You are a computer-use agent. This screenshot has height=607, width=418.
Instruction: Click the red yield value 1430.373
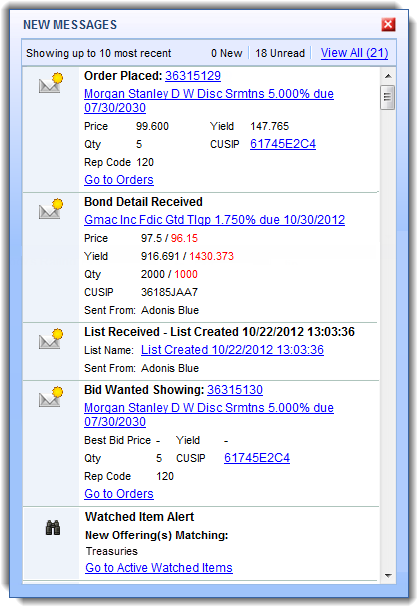tap(211, 256)
